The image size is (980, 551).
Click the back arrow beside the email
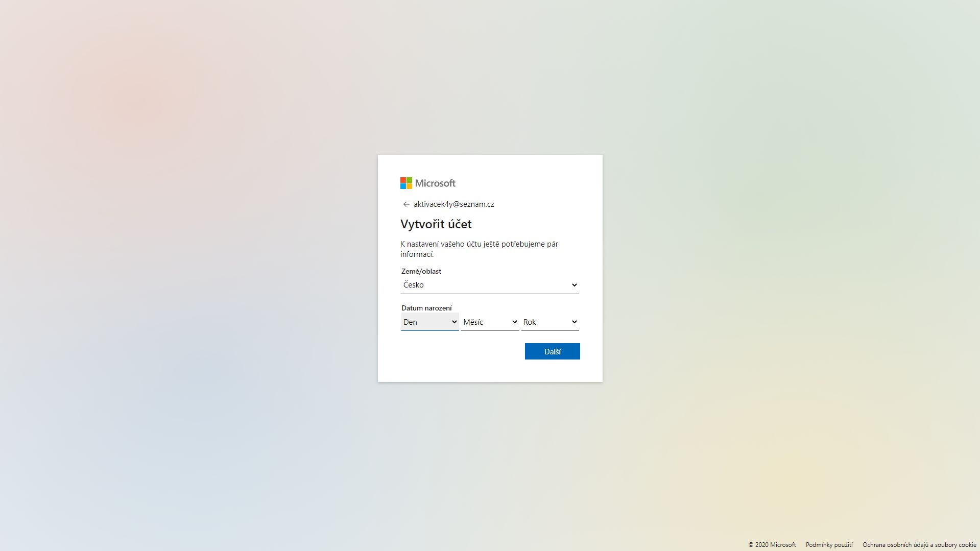click(x=406, y=204)
